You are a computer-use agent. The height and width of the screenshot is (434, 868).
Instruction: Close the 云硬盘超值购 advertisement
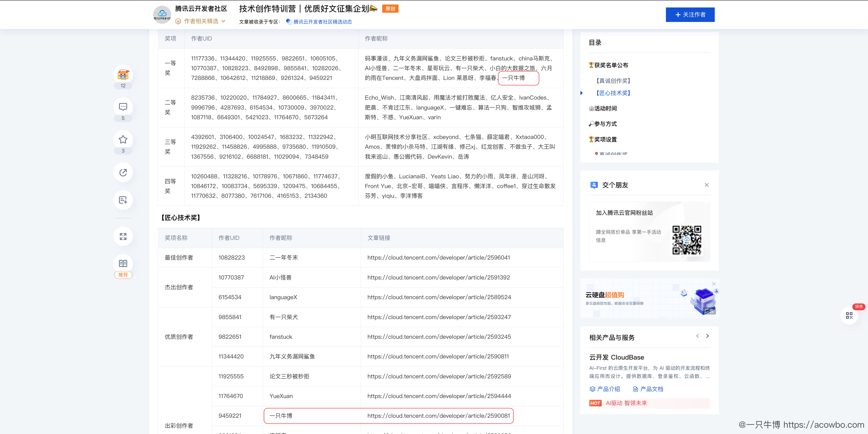click(x=714, y=284)
